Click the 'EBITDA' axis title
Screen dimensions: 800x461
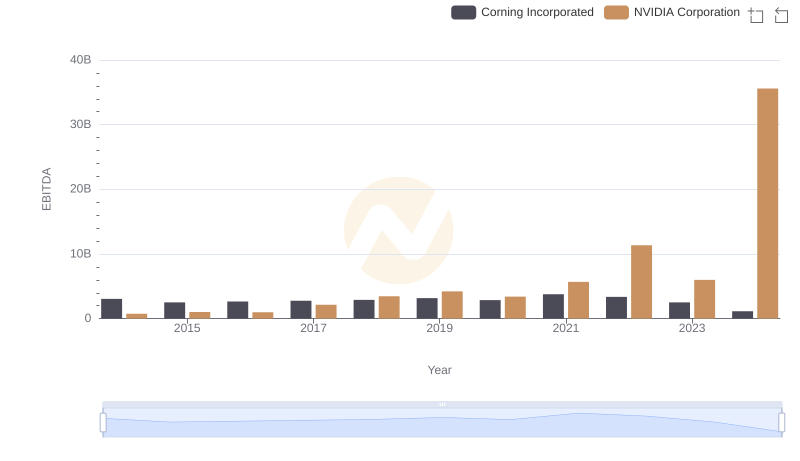pyautogui.click(x=46, y=189)
